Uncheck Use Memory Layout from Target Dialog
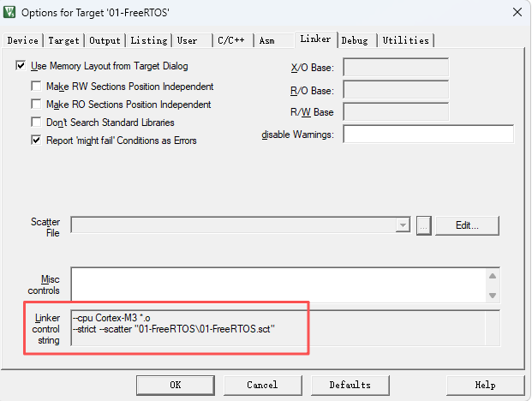Viewport: 532px width, 401px height. pos(21,65)
